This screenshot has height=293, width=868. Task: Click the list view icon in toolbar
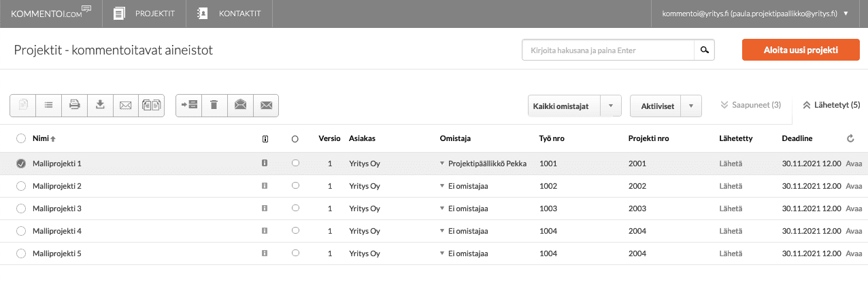tap(48, 105)
